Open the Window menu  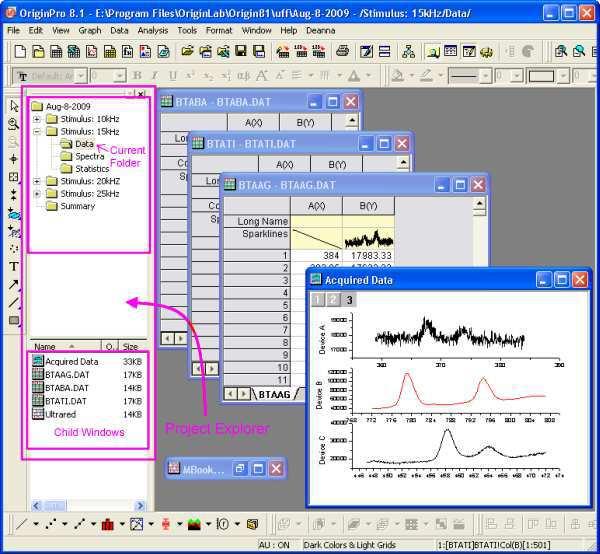tap(256, 30)
